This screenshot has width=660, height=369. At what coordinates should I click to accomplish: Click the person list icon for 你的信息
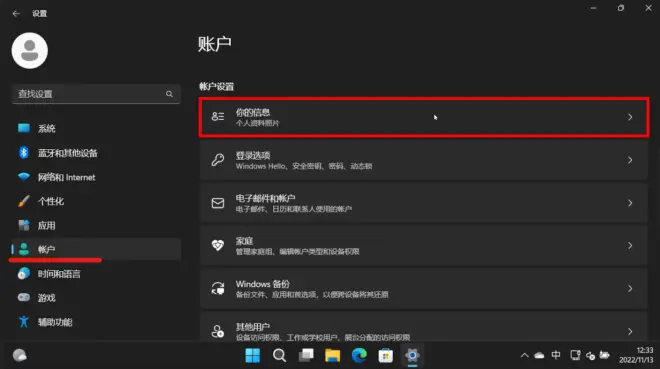218,117
